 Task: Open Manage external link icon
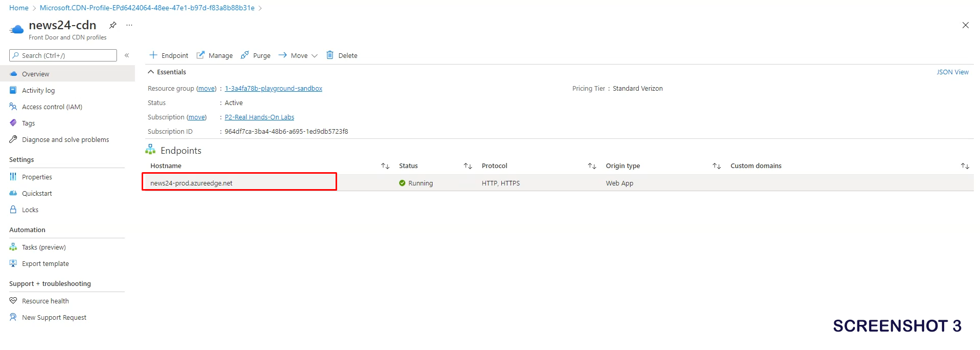coord(201,55)
